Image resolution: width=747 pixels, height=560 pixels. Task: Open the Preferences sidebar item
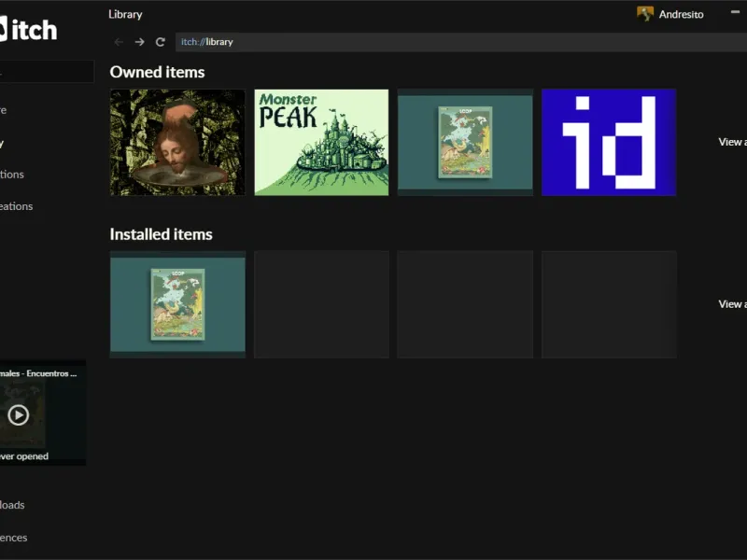[14, 538]
